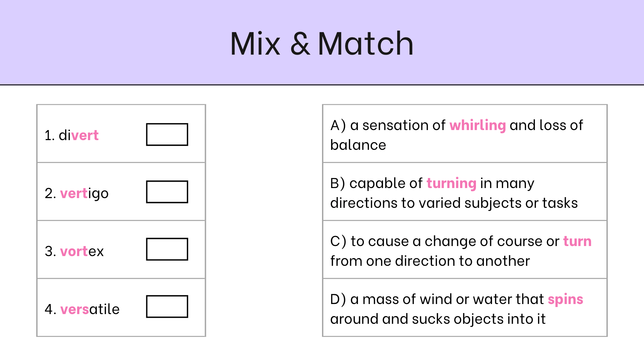This screenshot has height=362, width=644.
Task: Click the pink word spins
Action: click(565, 299)
